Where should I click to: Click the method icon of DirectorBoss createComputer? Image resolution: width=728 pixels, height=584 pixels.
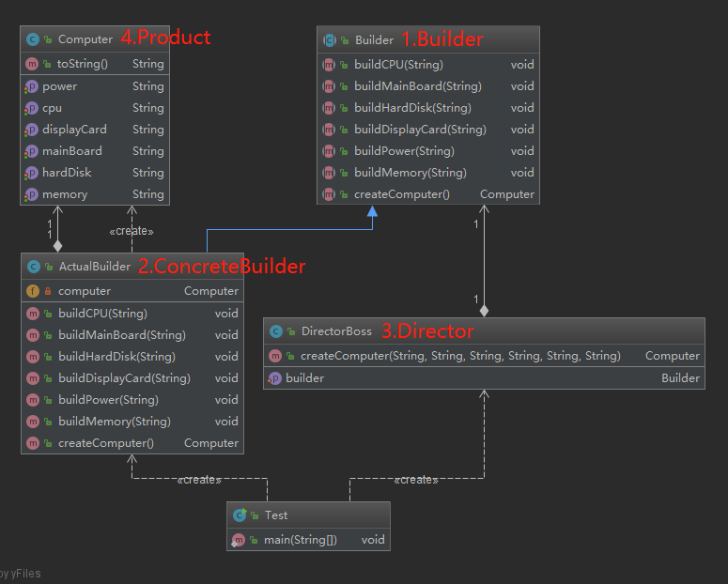click(275, 356)
